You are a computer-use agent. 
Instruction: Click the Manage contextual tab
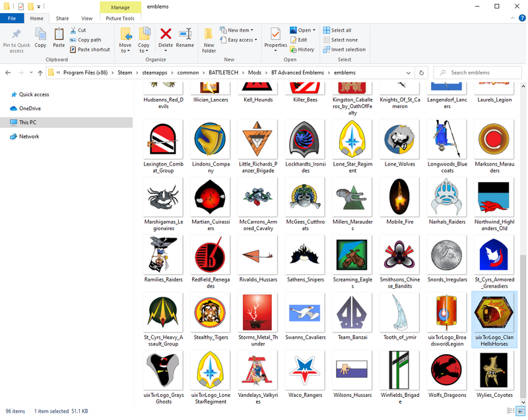click(120, 7)
